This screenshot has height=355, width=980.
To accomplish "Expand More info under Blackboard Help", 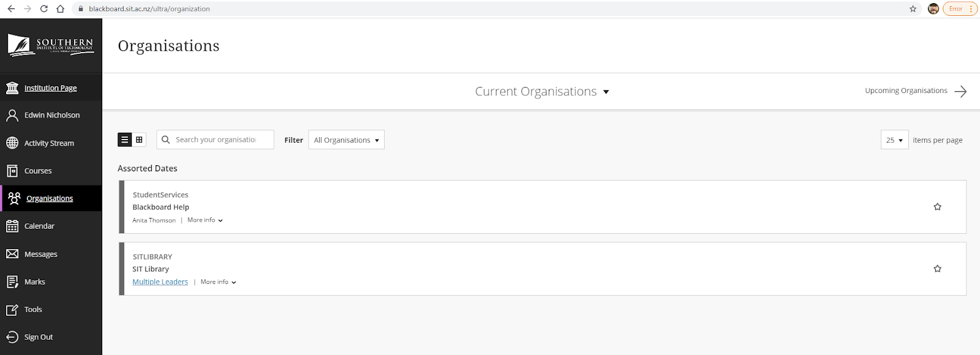I will click(205, 220).
